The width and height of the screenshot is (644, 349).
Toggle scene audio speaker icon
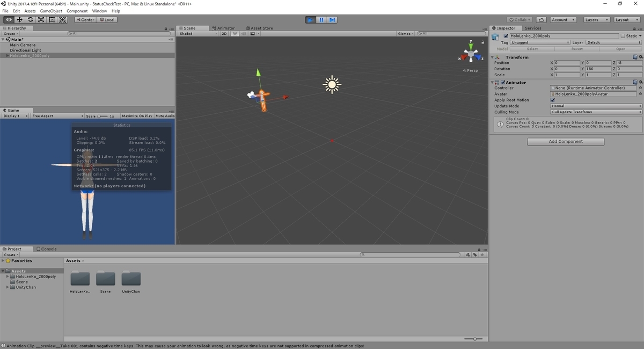point(243,33)
